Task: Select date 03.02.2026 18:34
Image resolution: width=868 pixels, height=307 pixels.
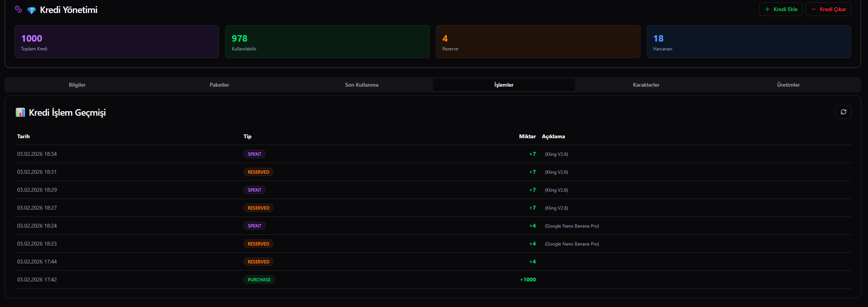Action: (37, 154)
